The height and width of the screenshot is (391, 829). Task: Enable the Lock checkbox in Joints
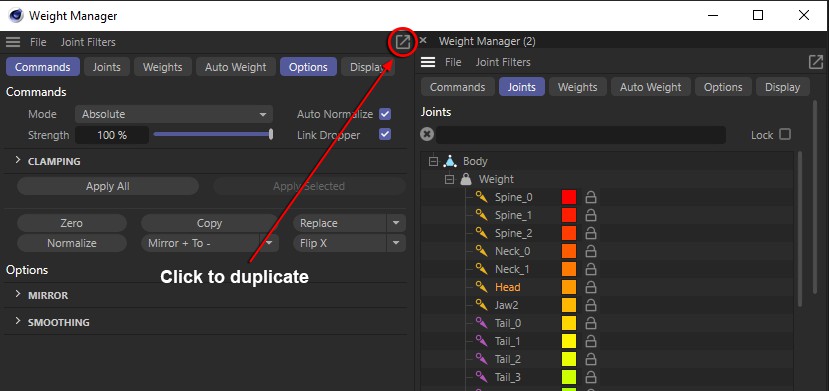click(x=785, y=134)
